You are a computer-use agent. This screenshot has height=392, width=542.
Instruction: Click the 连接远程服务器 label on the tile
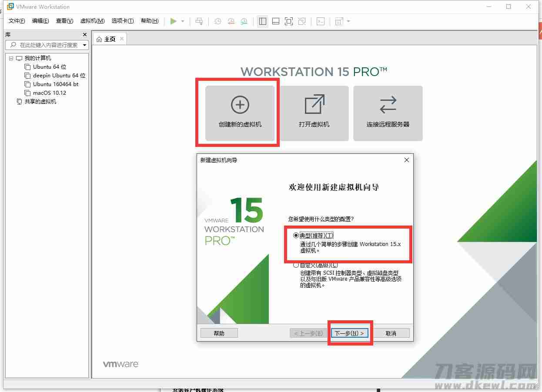[388, 124]
